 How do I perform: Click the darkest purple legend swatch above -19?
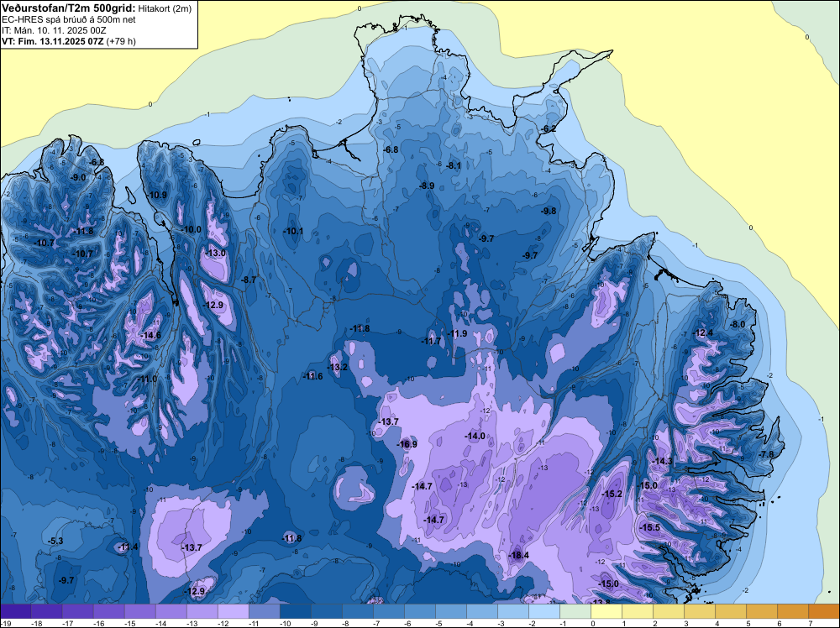tap(15, 611)
